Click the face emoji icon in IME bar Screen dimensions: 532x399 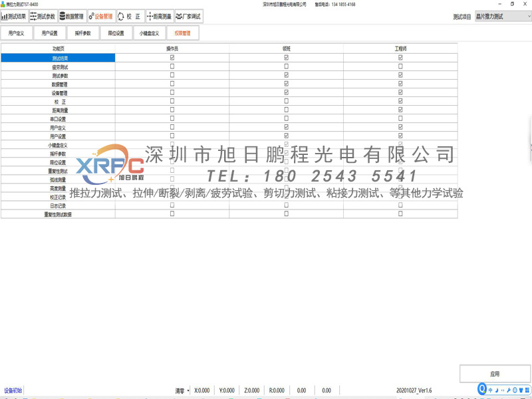515,390
